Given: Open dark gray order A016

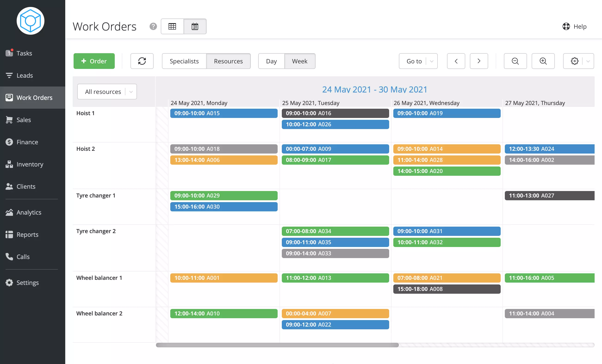Looking at the screenshot, I should 335,113.
